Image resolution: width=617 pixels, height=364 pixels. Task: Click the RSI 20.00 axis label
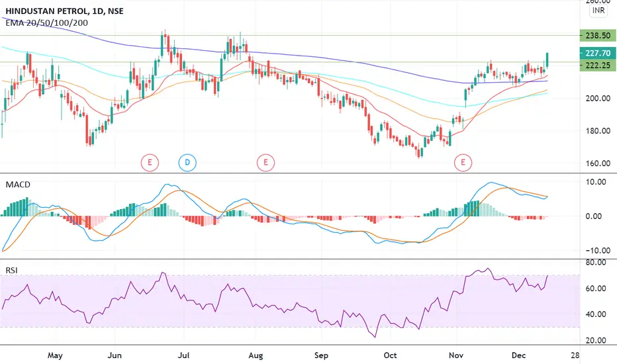[x=596, y=340]
